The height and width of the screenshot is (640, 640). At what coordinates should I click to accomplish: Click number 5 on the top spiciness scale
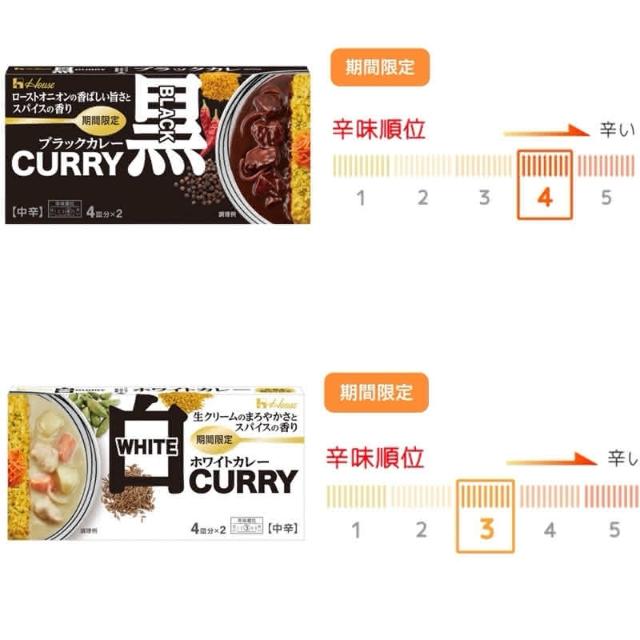[x=606, y=198]
